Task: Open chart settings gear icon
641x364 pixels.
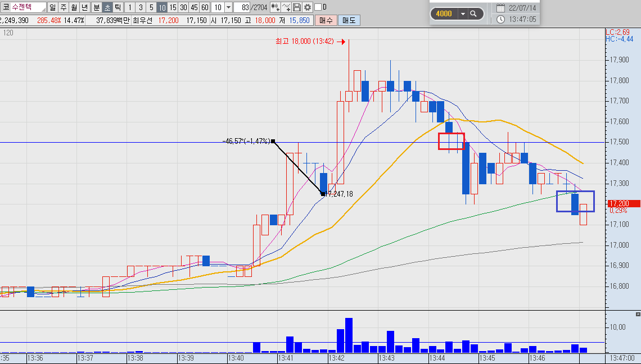Action: [308, 7]
